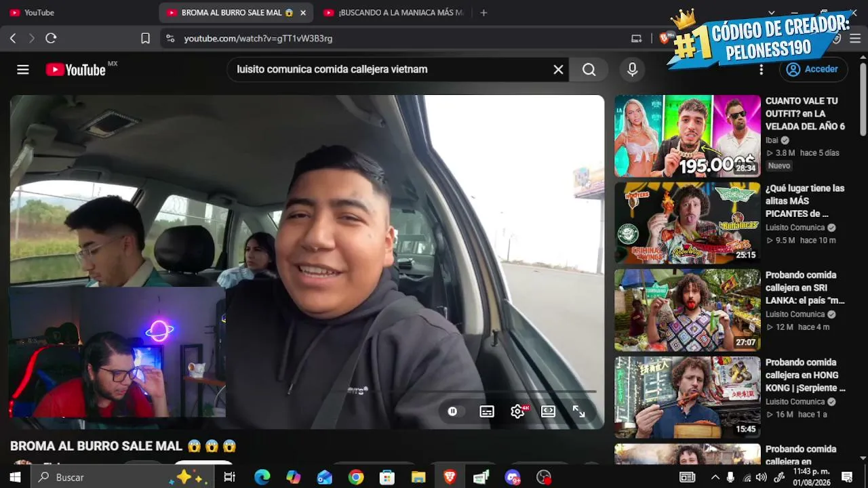Viewport: 868px width, 488px height.
Task: Switch to Brave browser on taskbar
Action: coord(450,477)
